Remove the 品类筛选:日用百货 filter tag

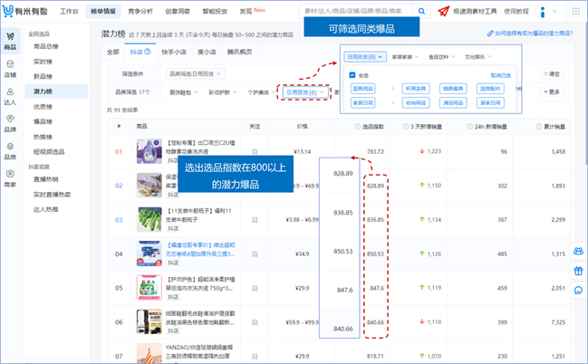pos(218,74)
